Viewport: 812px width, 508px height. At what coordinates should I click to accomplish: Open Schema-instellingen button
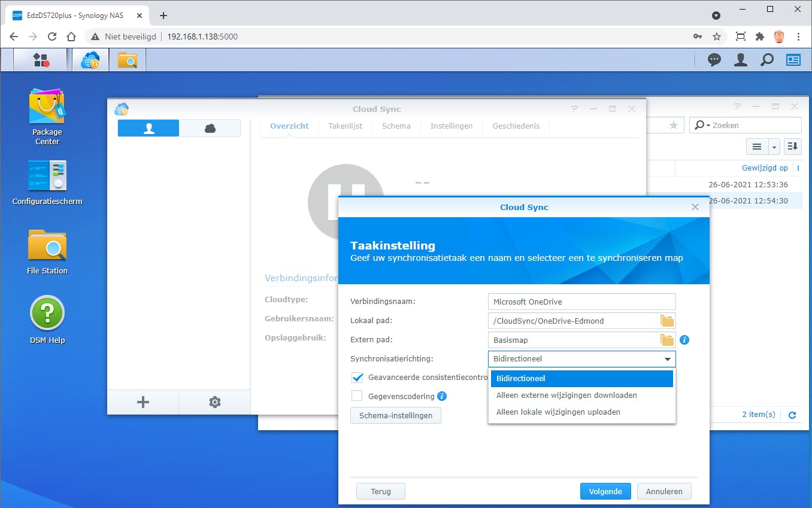[396, 415]
